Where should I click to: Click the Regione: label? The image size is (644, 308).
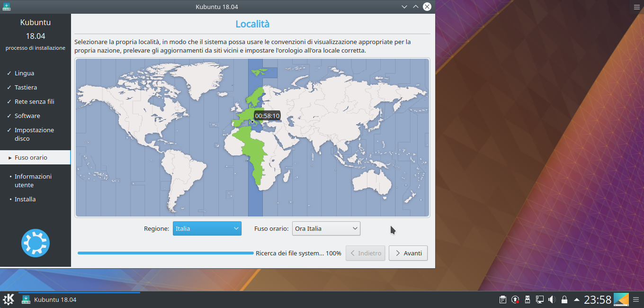coord(156,228)
